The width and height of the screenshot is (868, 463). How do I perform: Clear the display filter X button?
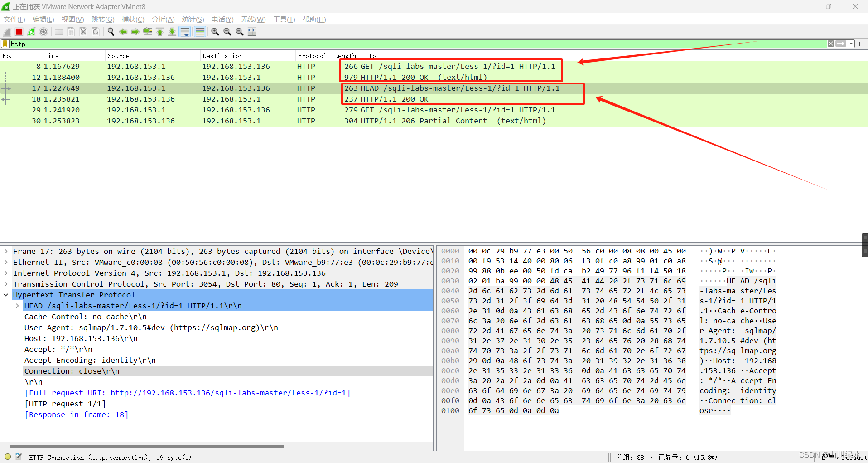coord(831,44)
